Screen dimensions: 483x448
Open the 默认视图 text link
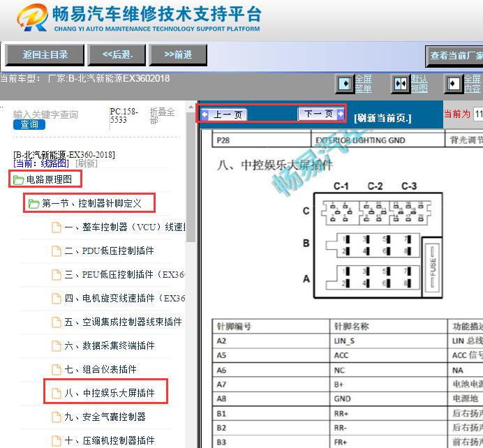coord(419,84)
